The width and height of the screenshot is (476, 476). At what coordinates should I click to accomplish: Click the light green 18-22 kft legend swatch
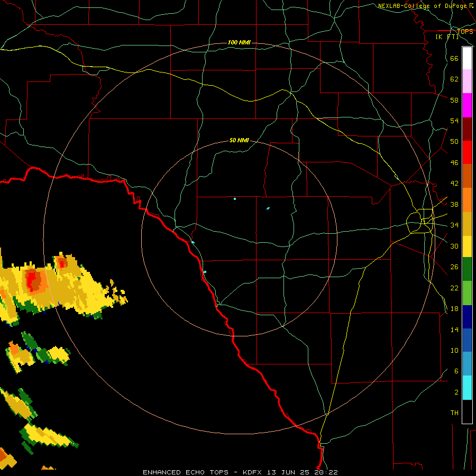[x=467, y=293]
